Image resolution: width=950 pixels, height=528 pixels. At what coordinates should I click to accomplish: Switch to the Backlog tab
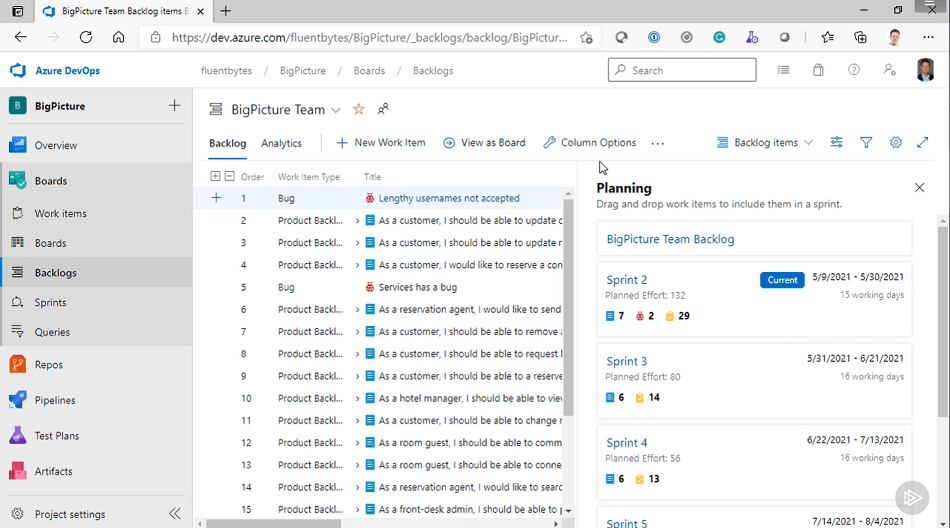click(x=228, y=143)
